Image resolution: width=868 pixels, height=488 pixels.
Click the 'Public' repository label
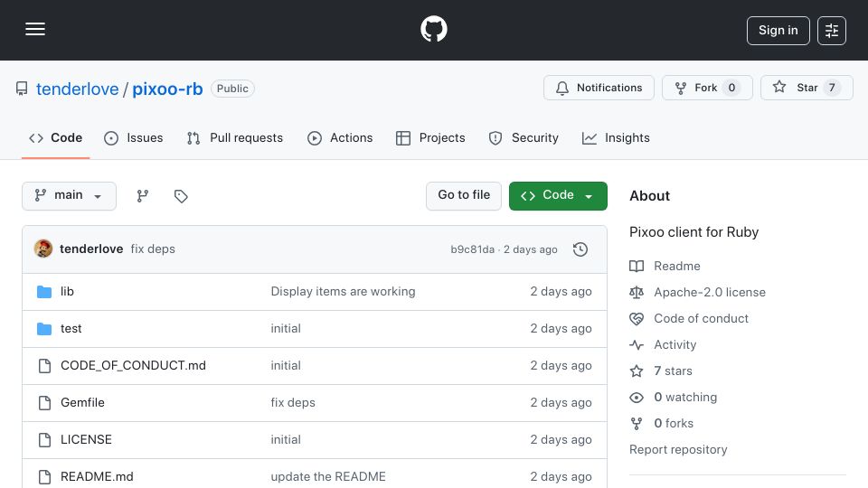point(232,89)
